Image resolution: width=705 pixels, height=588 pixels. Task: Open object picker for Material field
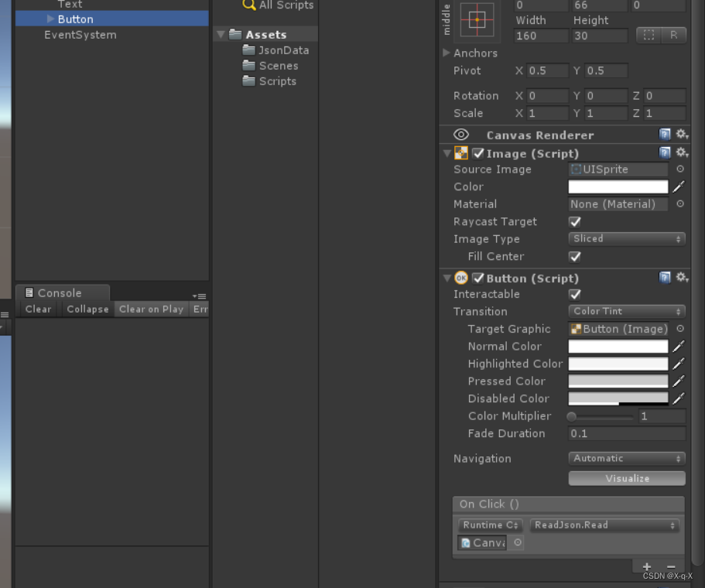point(680,204)
